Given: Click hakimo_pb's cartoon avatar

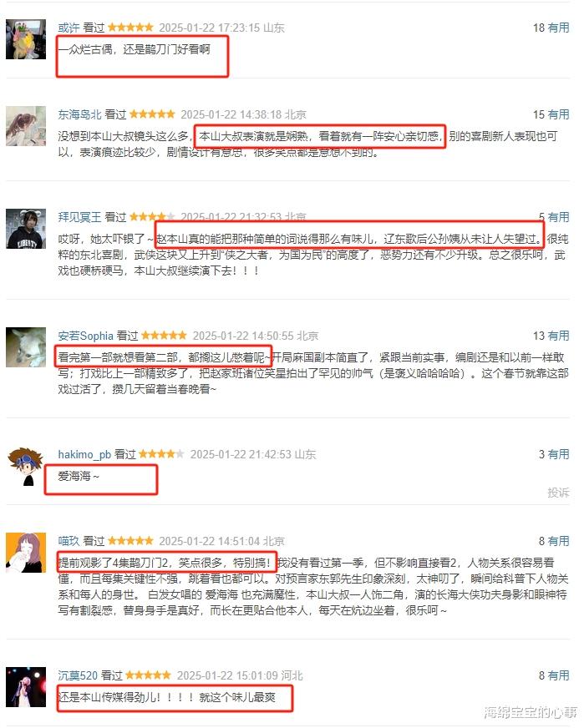Looking at the screenshot, I should point(26,466).
